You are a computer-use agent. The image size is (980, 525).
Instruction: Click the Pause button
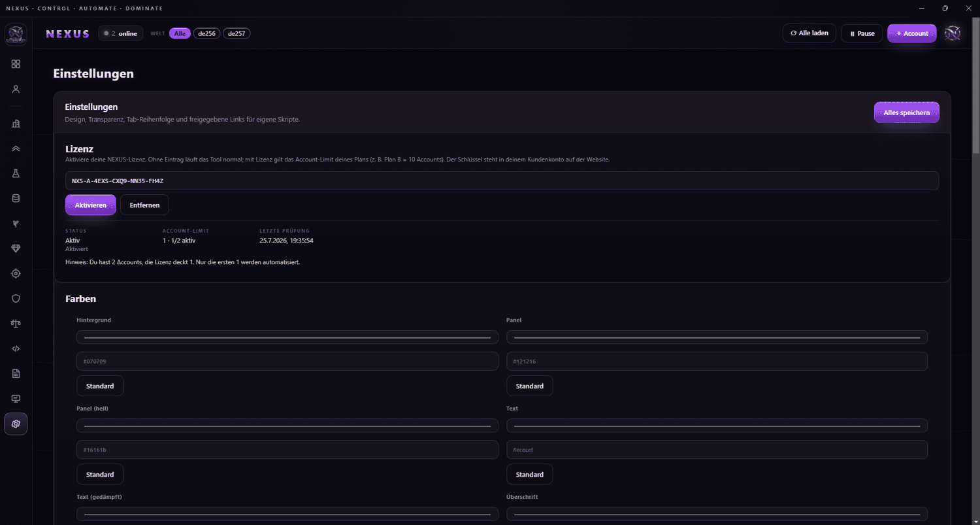click(x=862, y=33)
